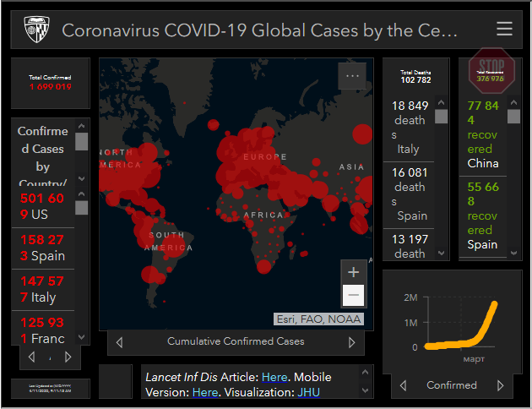532x409 pixels.
Task: Click the recovered list scrollbar thumb
Action: [513, 117]
